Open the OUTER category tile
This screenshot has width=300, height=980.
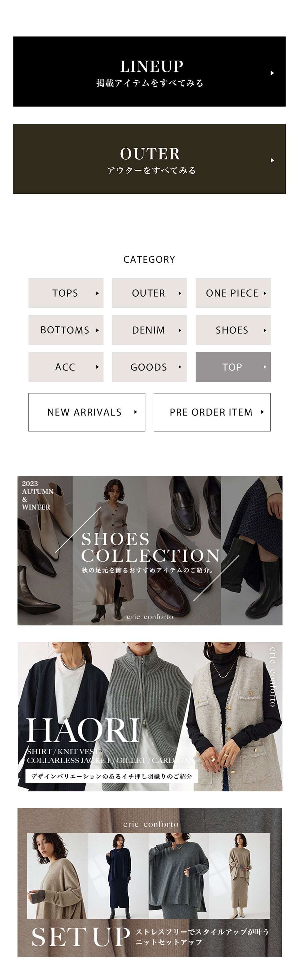pos(149,293)
